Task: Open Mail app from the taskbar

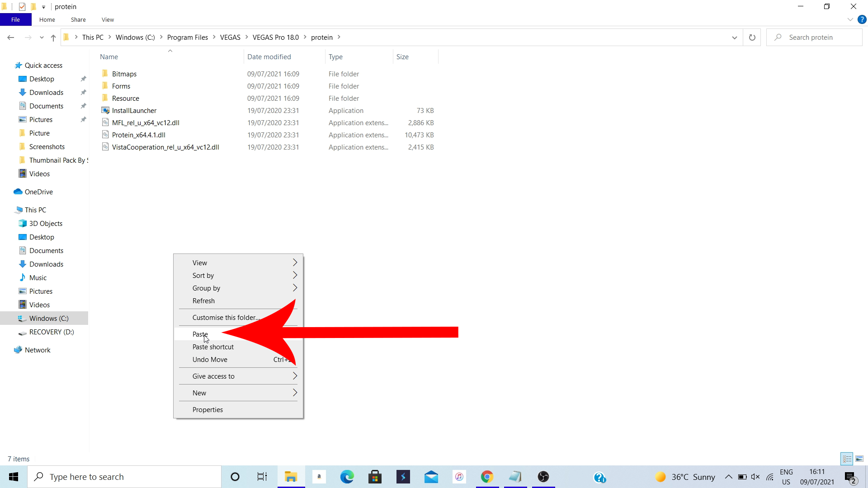Action: click(431, 477)
